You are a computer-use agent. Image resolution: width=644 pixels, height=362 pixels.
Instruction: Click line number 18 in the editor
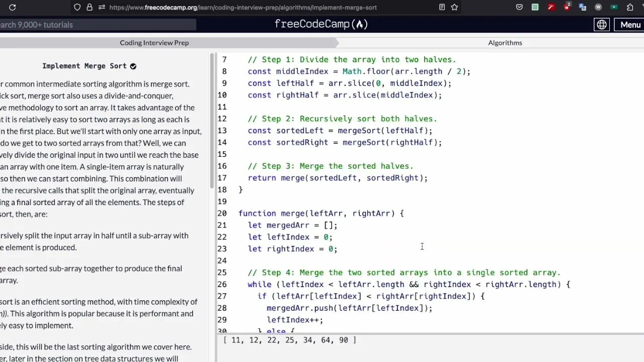[222, 190]
